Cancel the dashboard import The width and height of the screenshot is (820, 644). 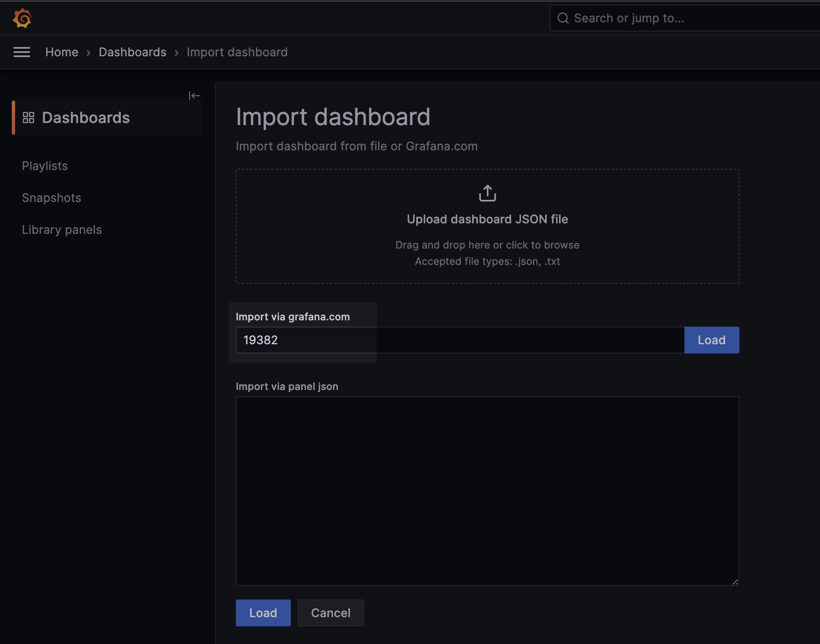click(x=330, y=613)
